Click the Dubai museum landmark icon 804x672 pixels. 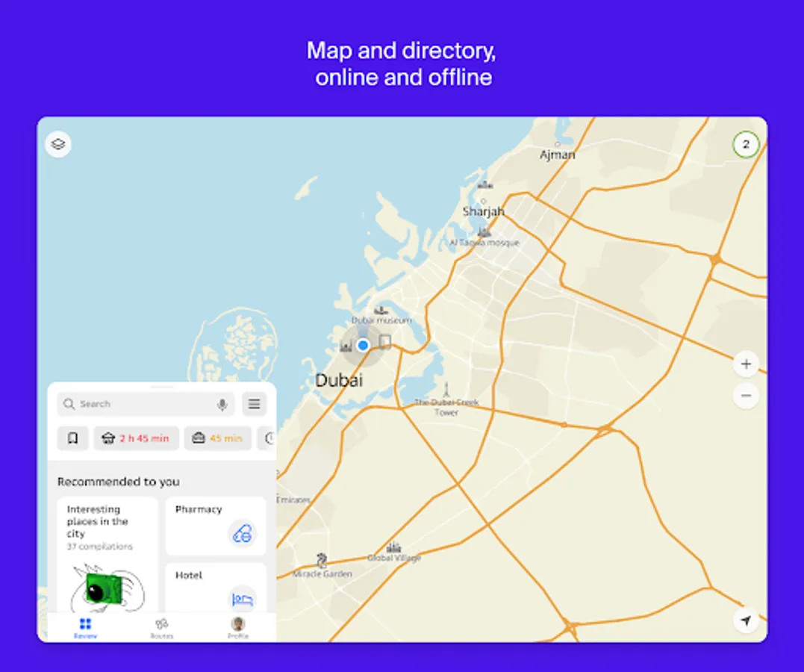point(381,311)
